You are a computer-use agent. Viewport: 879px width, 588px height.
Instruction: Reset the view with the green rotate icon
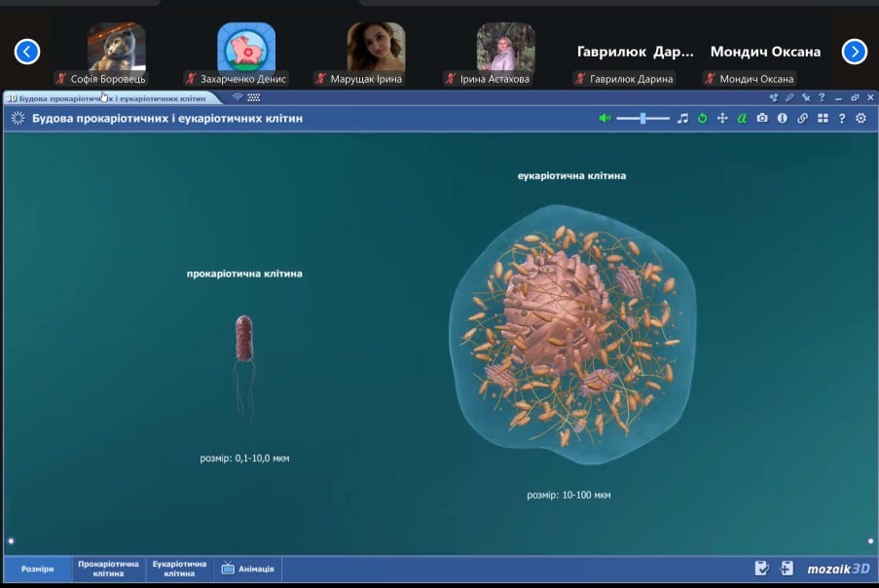pyautogui.click(x=702, y=118)
